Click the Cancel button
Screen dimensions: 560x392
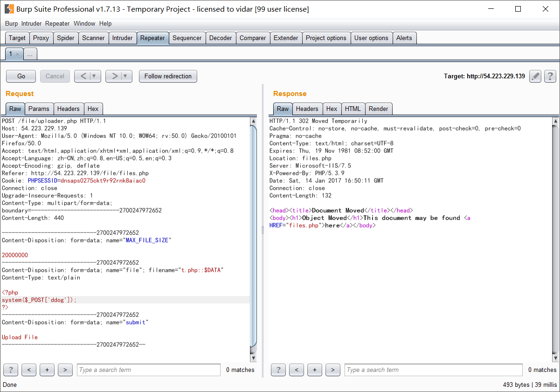click(55, 76)
